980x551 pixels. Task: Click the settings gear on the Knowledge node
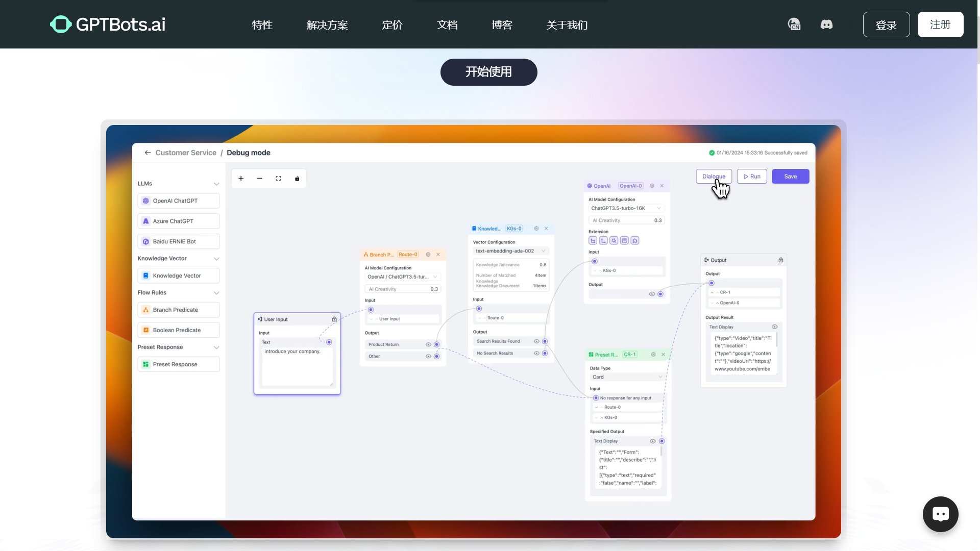click(x=536, y=228)
